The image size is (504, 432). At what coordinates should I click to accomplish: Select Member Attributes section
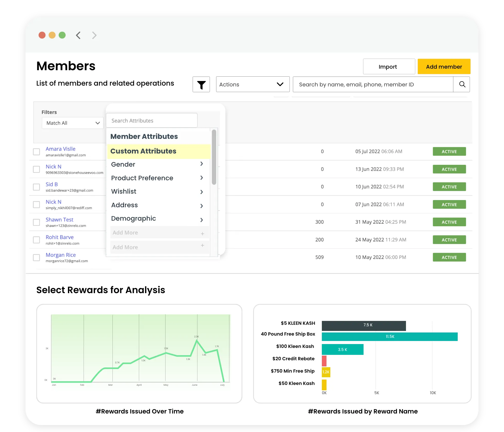[x=144, y=136]
